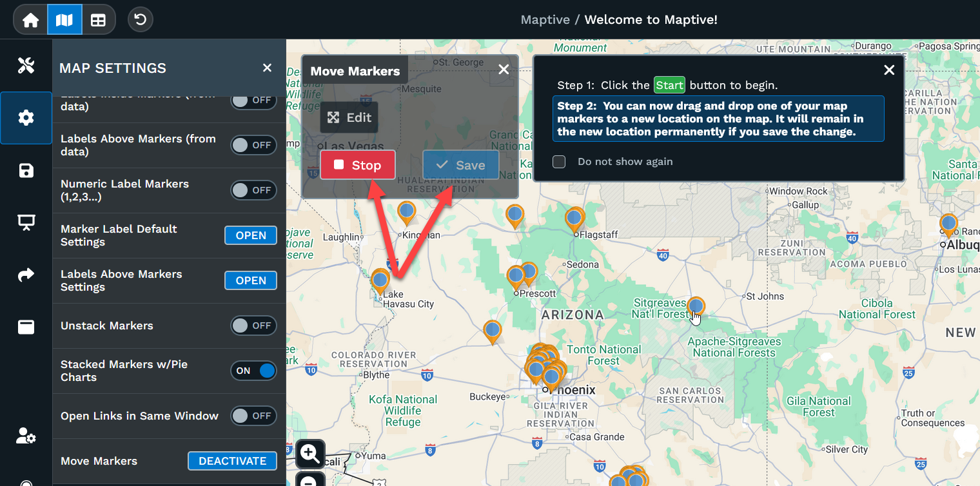
Task: Turn off Stacked Markers w/Pie Charts
Action: 253,371
